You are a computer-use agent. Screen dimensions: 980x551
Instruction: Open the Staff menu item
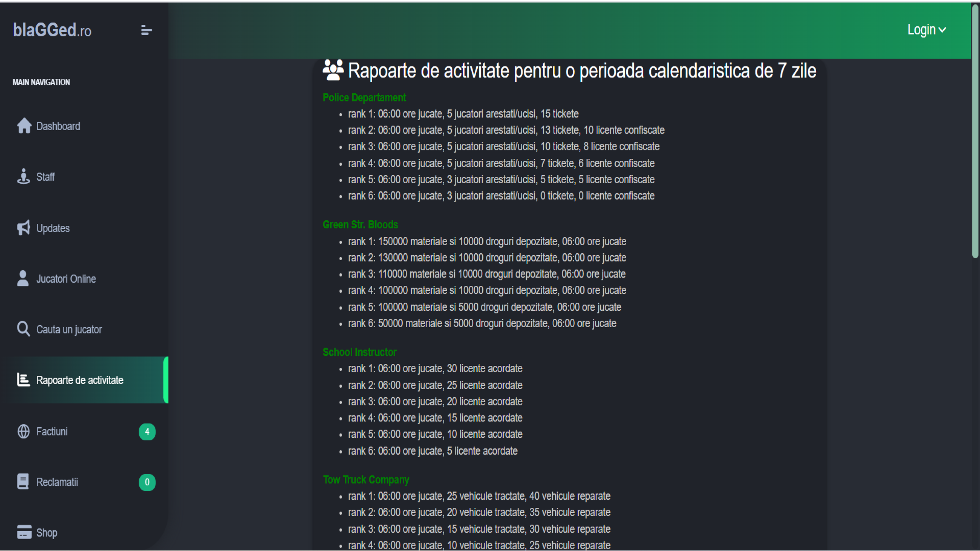point(46,177)
